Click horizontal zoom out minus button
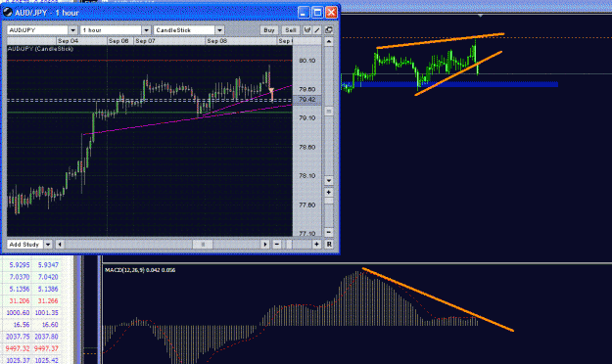This screenshot has width=612, height=364. click(x=277, y=245)
